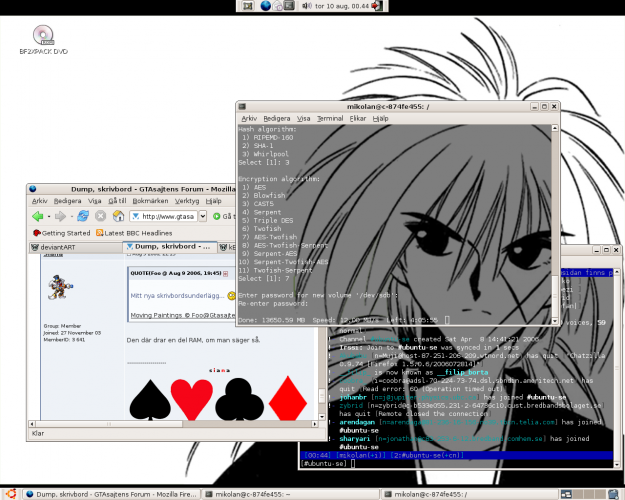The width and height of the screenshot is (625, 500).
Task: Click the Firefox stop button
Action: [100, 216]
